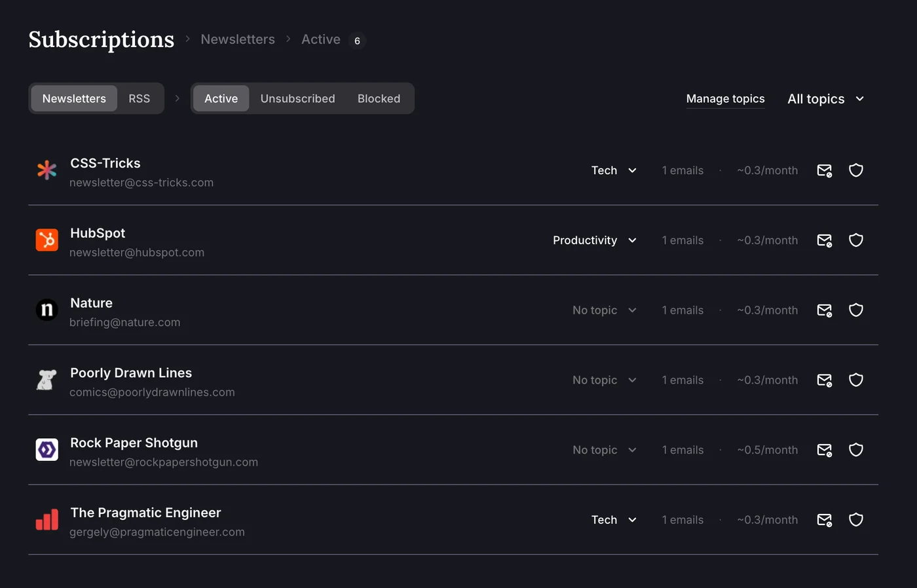Click the gergely@pragmaticengineer.com address
Screen dimensions: 917x588
[157, 532]
